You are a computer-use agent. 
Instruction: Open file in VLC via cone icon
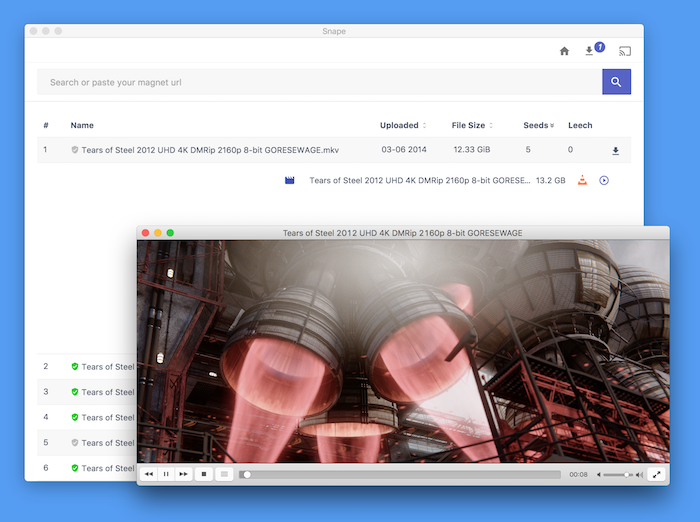pyautogui.click(x=582, y=180)
